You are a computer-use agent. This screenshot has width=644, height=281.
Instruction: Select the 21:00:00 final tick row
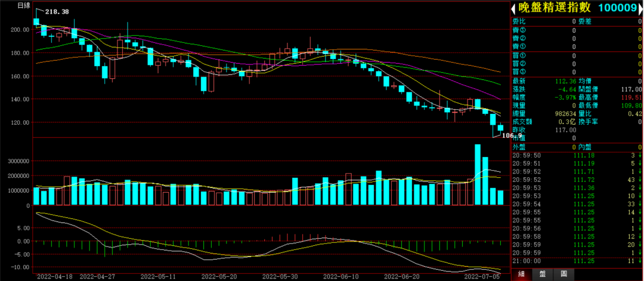pos(577,261)
